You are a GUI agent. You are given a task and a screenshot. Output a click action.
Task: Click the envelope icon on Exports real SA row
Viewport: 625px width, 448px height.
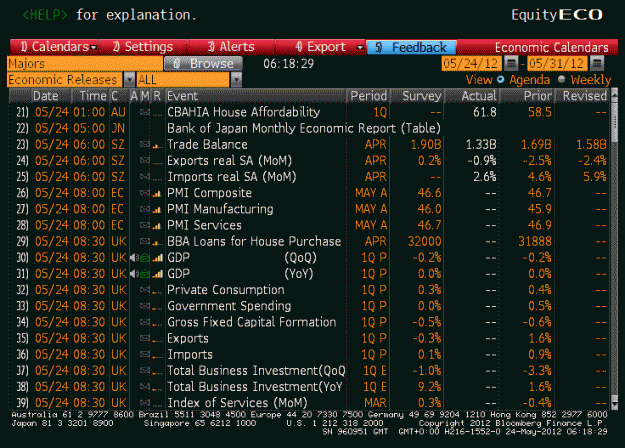pos(145,161)
